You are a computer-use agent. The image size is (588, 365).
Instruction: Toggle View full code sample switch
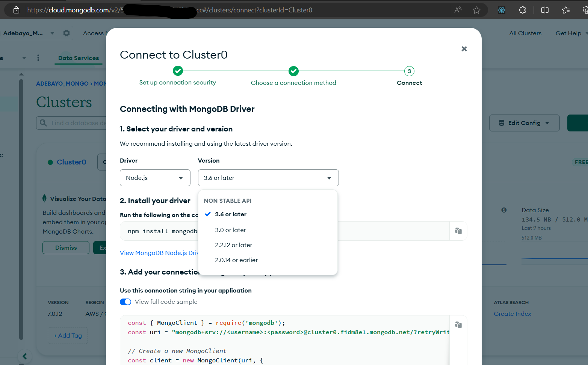click(125, 302)
